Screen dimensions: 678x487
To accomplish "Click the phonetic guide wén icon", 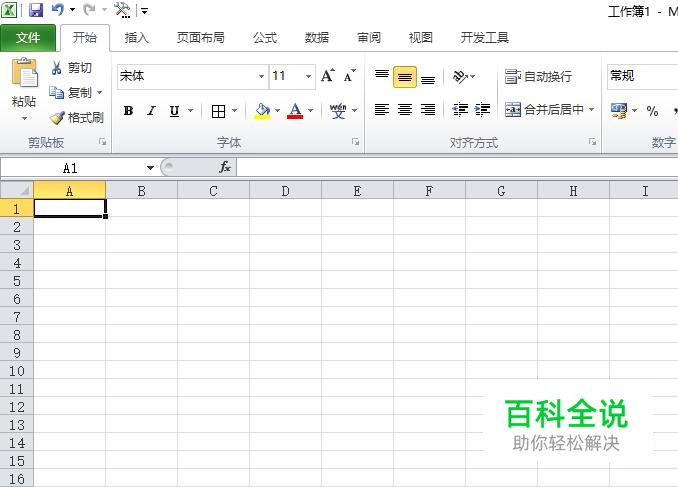I will 338,111.
